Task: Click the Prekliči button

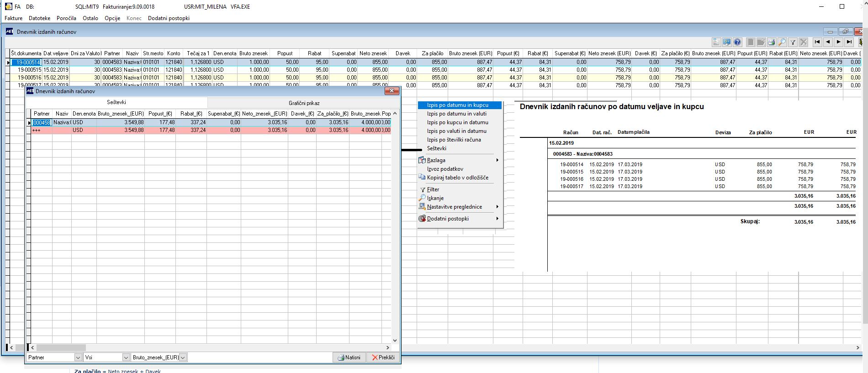Action: tap(383, 357)
